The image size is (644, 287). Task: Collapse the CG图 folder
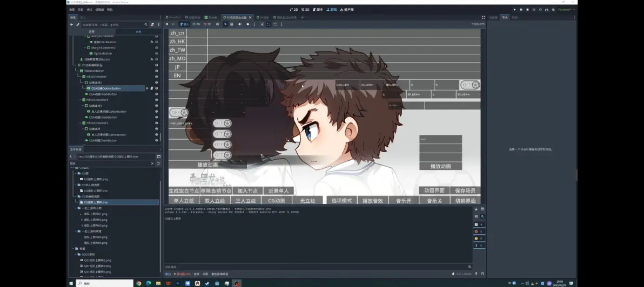pos(75,173)
